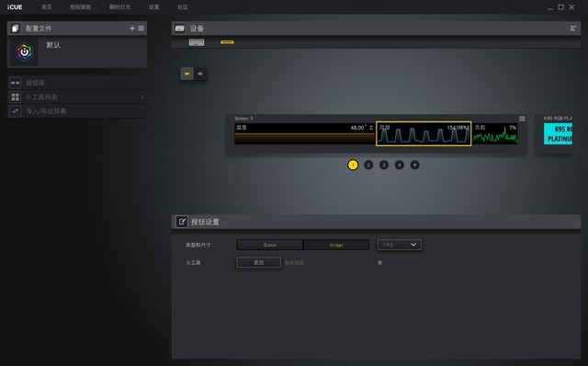Choose the Button type option
Viewport: 588px width, 366px height.
click(269, 245)
